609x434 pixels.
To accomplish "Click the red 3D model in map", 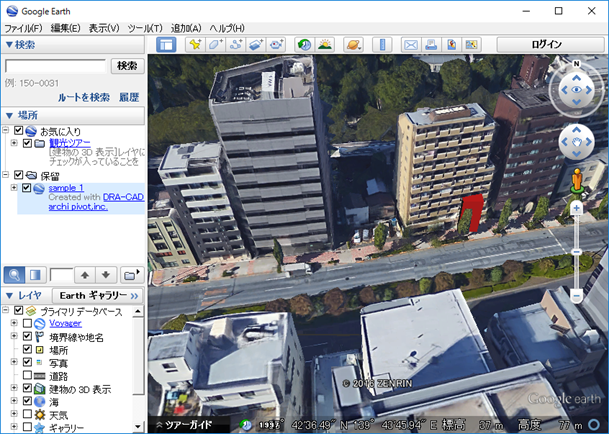I will pos(474,212).
